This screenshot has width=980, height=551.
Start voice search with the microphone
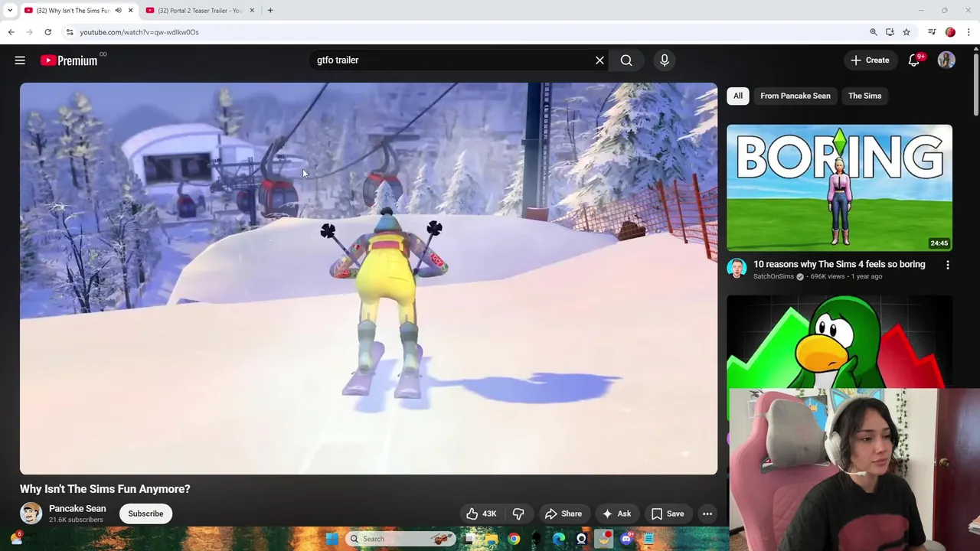click(x=665, y=60)
